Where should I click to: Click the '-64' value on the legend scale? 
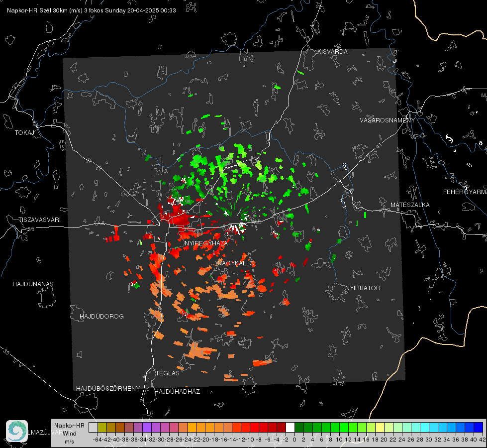tap(97, 440)
